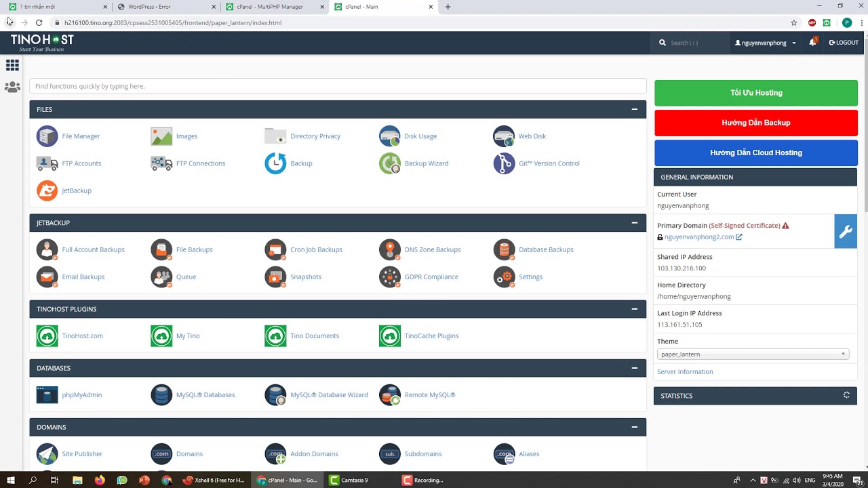Open the Snapshots icon
Viewport: 868px width, 488px height.
click(x=275, y=277)
